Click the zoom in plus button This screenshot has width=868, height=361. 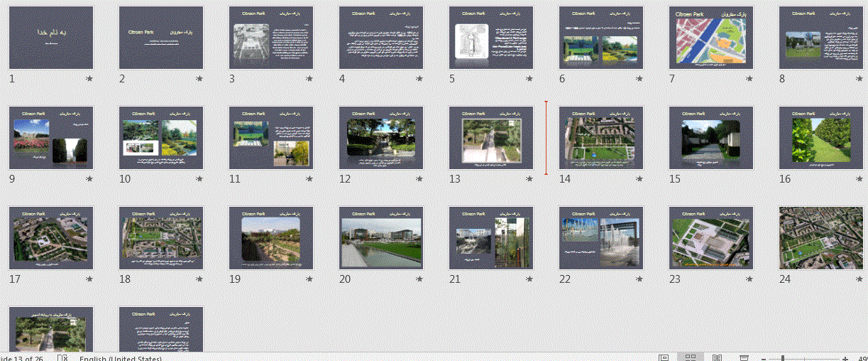point(846,358)
